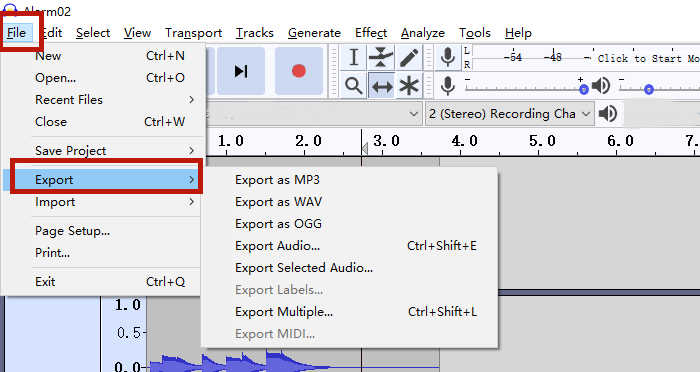Choose Close from the File menu
The width and height of the screenshot is (700, 372).
tap(102, 121)
